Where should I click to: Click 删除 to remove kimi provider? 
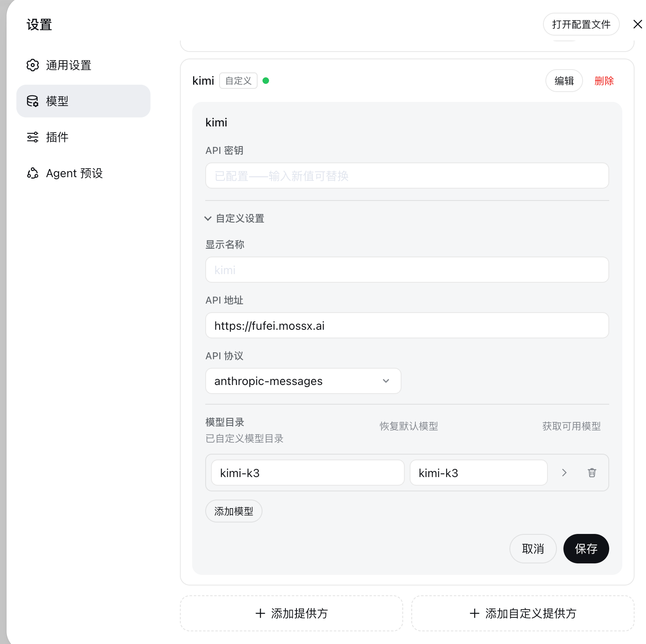tap(604, 81)
